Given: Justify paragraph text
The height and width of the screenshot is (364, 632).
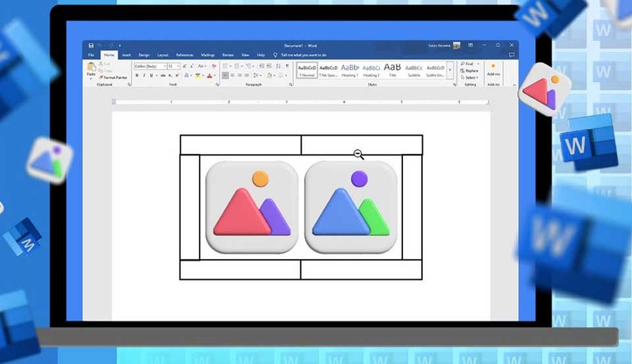Looking at the screenshot, I should coord(246,75).
